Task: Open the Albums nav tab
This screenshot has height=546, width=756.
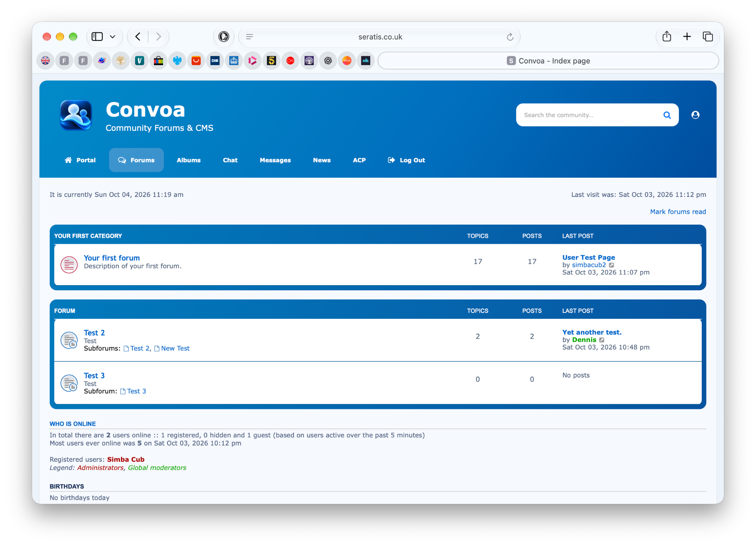Action: (189, 160)
